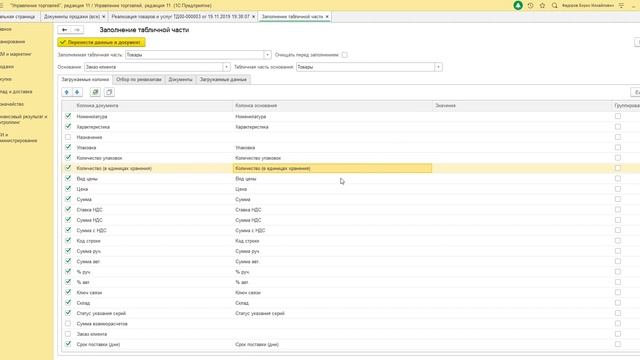The width and height of the screenshot is (640, 360).
Task: Uncheck the 'Характеристика' row checkbox
Action: [68, 127]
